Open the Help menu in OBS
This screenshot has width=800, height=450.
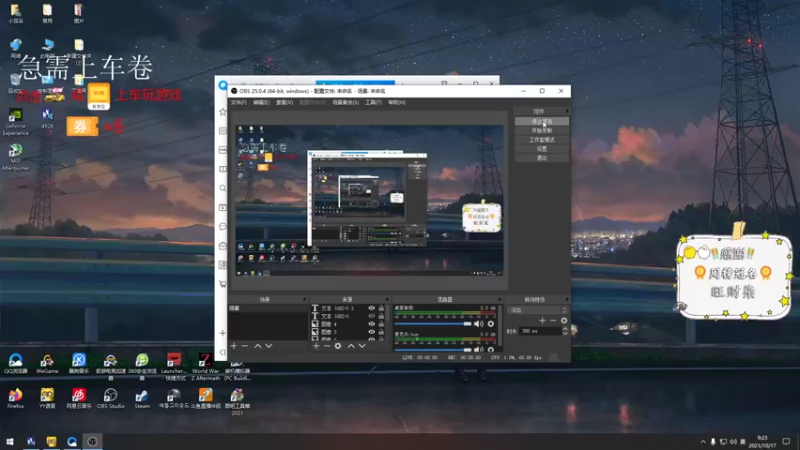pos(396,103)
